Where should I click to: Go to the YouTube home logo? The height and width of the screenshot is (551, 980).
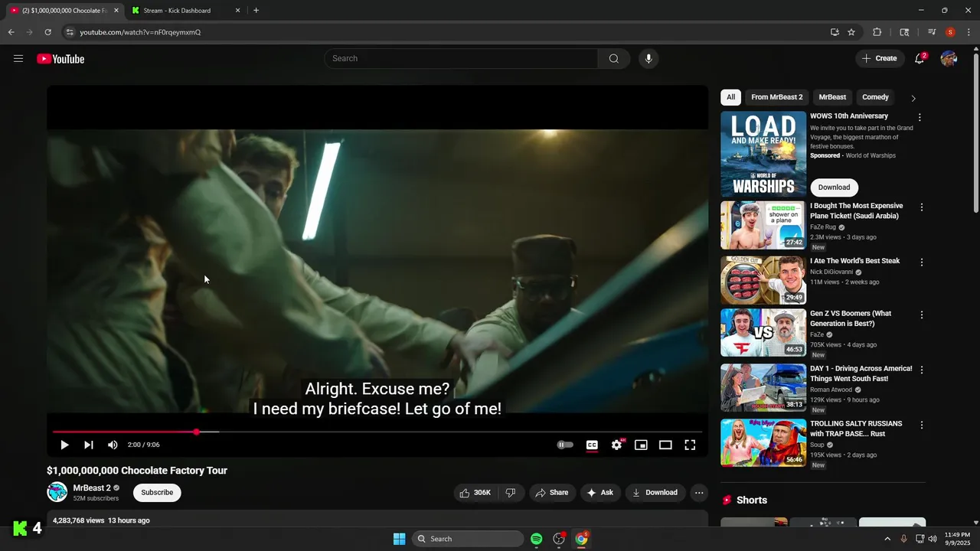click(60, 59)
